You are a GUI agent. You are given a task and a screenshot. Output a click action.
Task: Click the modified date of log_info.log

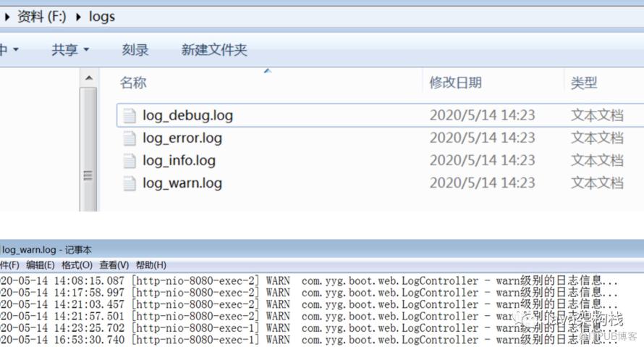tap(482, 161)
